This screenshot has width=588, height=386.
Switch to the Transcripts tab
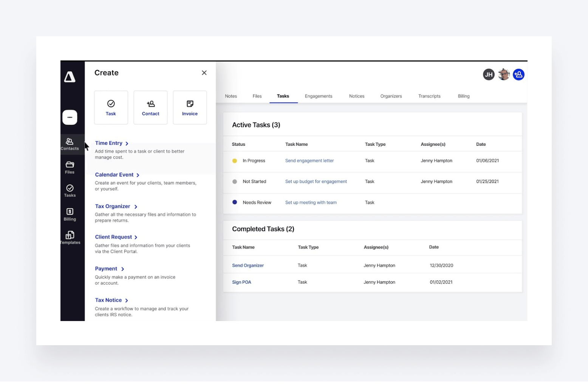[429, 96]
